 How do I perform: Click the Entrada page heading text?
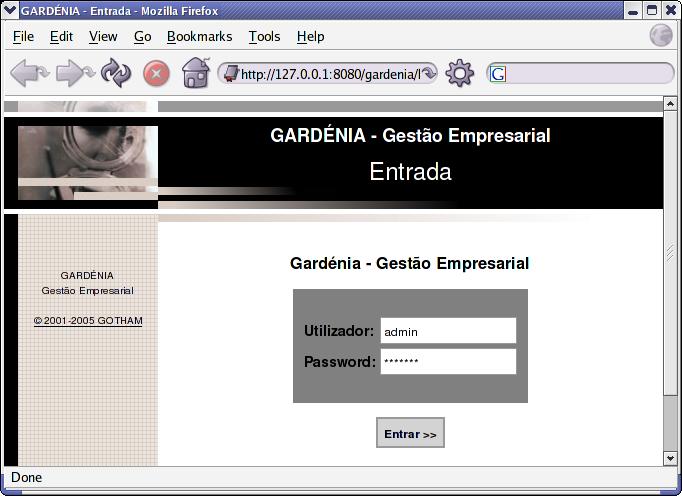410,171
